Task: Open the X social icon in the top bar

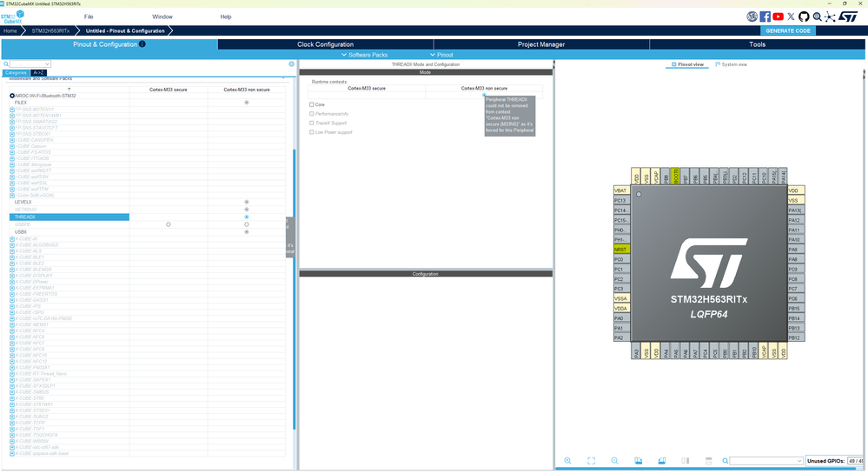Action: (791, 17)
